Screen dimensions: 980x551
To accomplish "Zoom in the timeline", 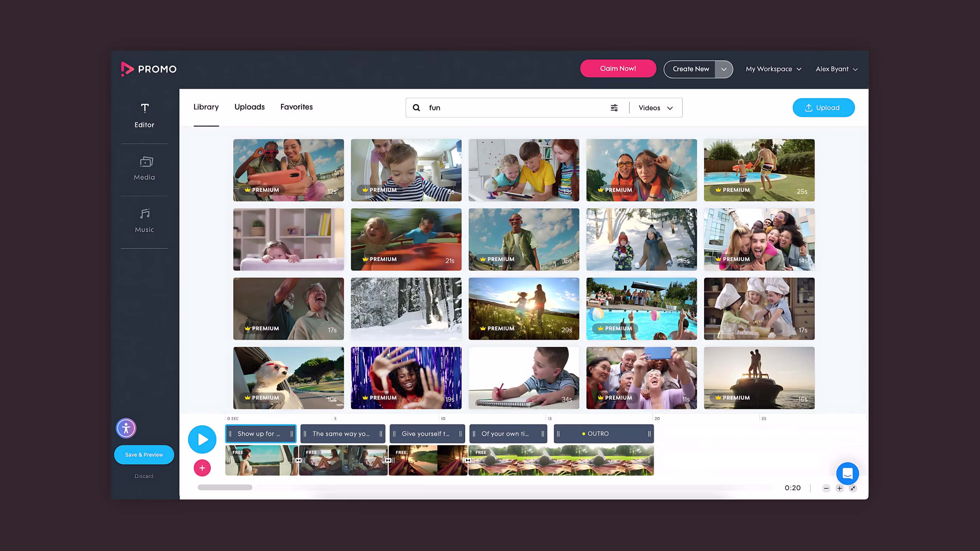I will (x=839, y=488).
